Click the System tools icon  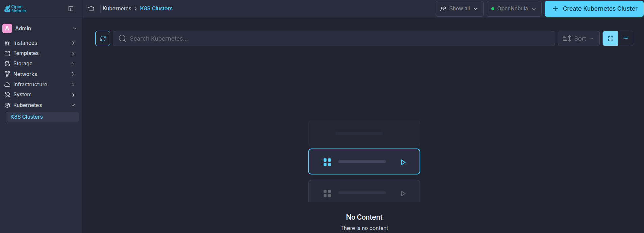7,95
